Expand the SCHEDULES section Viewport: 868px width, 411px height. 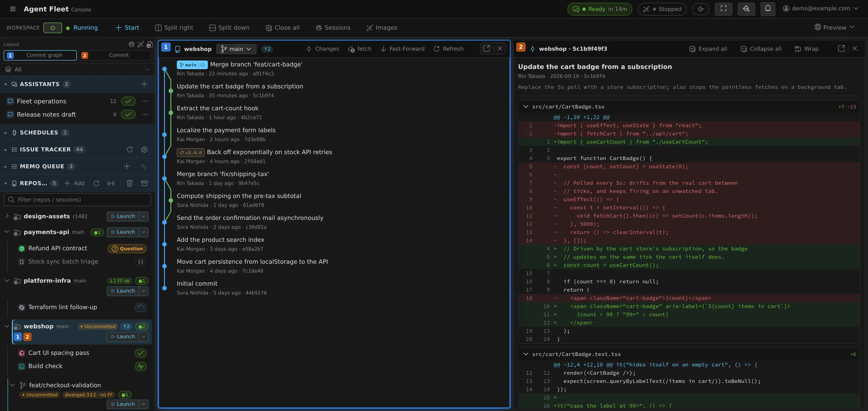tap(6, 133)
